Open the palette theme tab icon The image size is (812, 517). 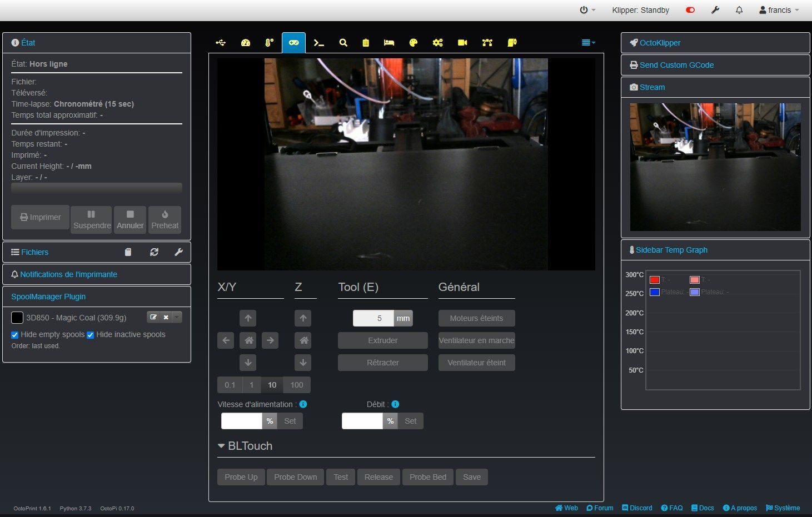point(414,43)
